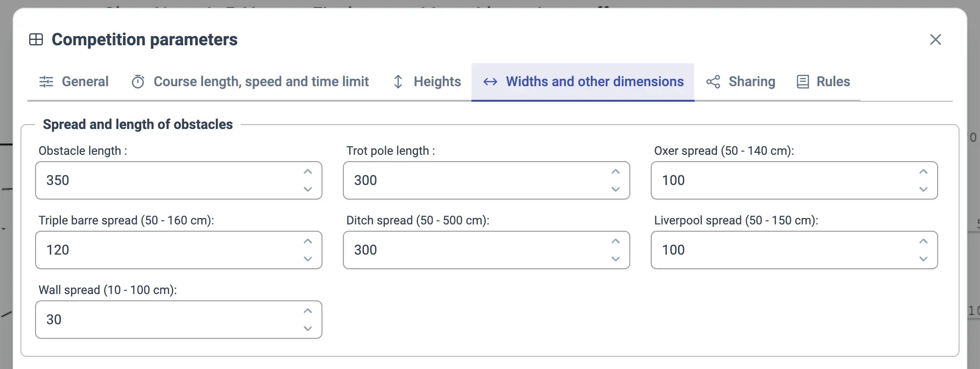Click the stopwatch icon for course length tab
Image resolution: width=980 pixels, height=369 pixels.
coord(138,82)
